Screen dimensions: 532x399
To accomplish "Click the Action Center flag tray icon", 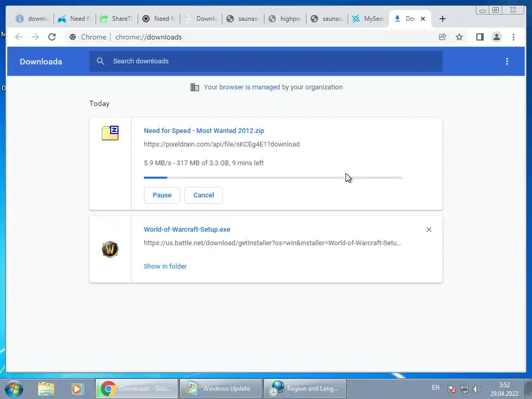I will [451, 389].
